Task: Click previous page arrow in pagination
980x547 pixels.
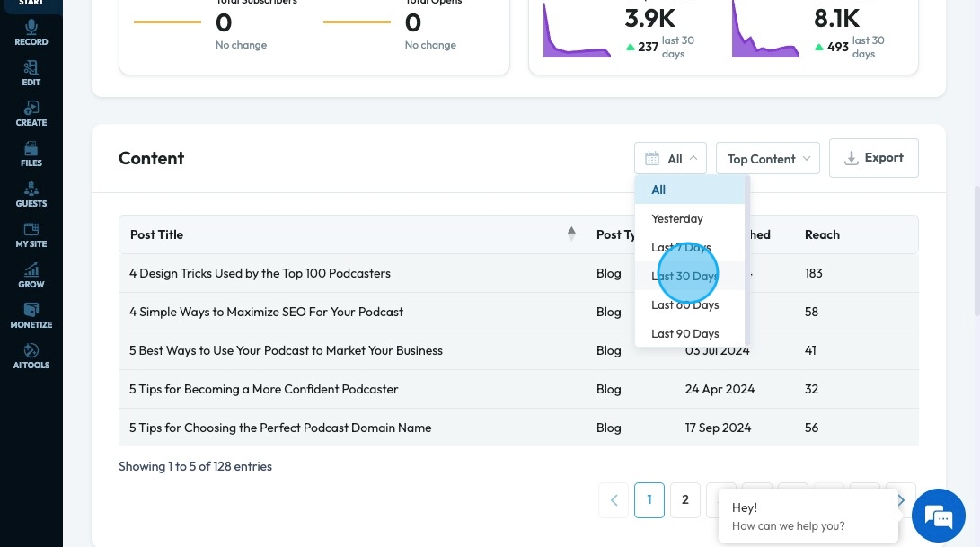Action: 614,499
